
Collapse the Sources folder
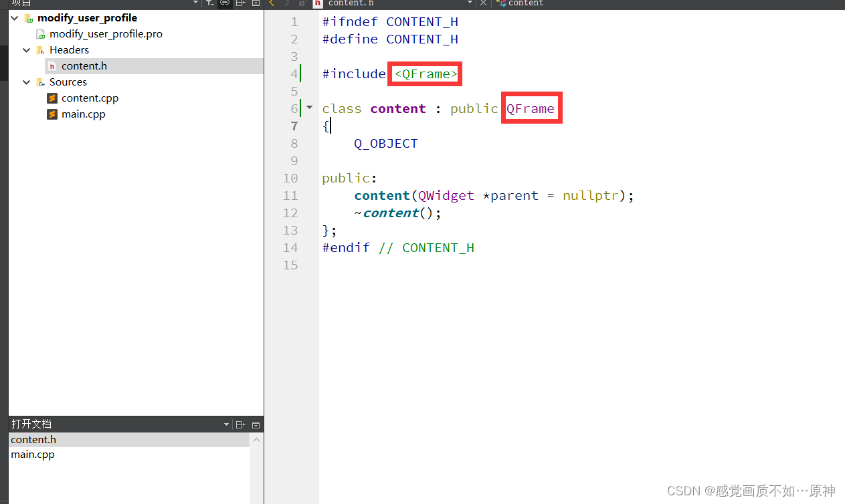click(x=27, y=82)
